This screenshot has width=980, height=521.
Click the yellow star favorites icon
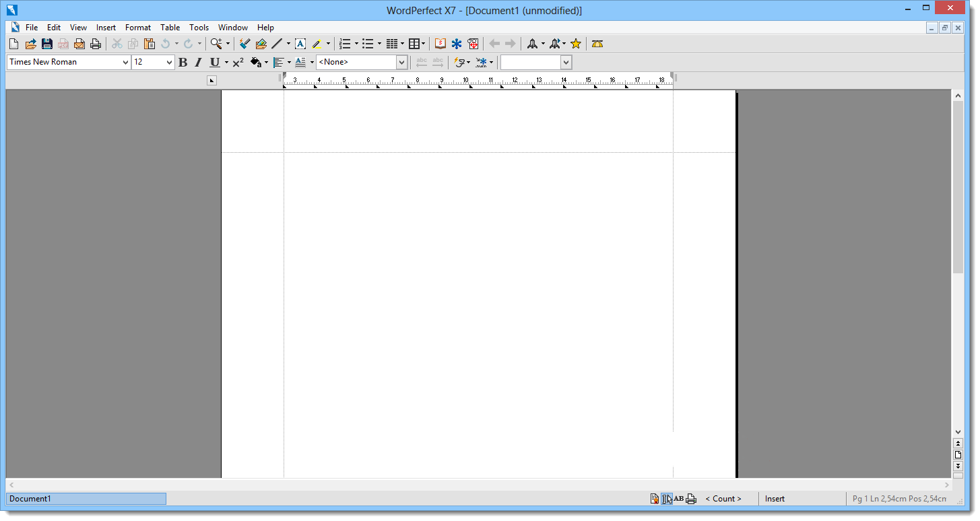point(576,44)
